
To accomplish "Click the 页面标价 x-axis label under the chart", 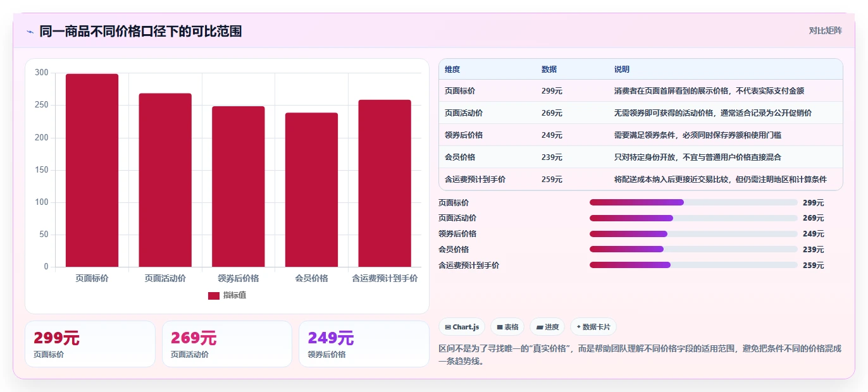I will [92, 278].
